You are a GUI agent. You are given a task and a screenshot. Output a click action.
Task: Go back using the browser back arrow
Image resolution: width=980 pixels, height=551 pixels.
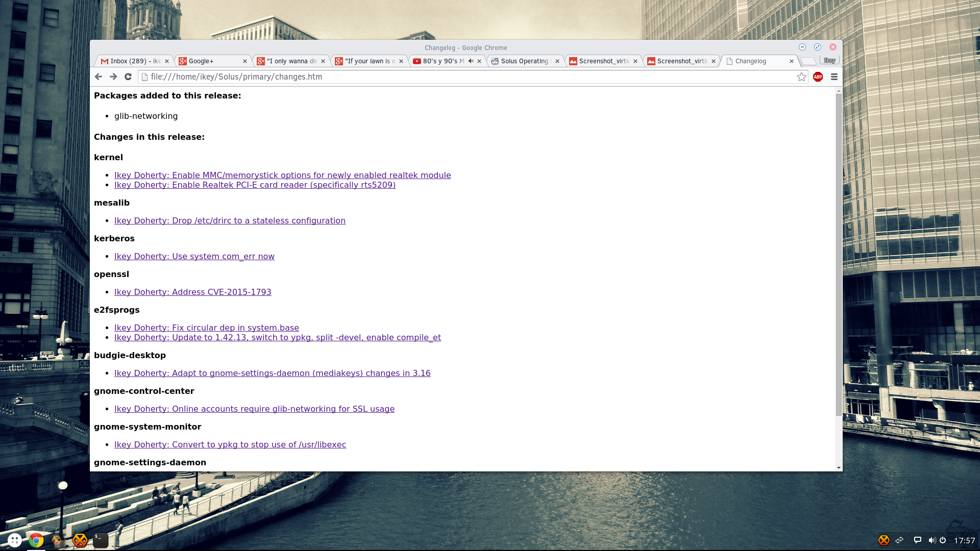[99, 77]
